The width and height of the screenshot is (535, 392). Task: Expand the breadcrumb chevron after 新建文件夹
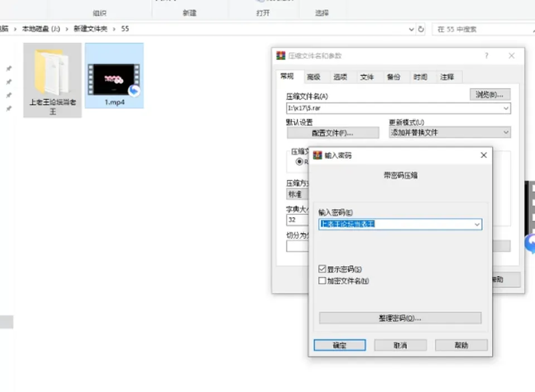114,29
